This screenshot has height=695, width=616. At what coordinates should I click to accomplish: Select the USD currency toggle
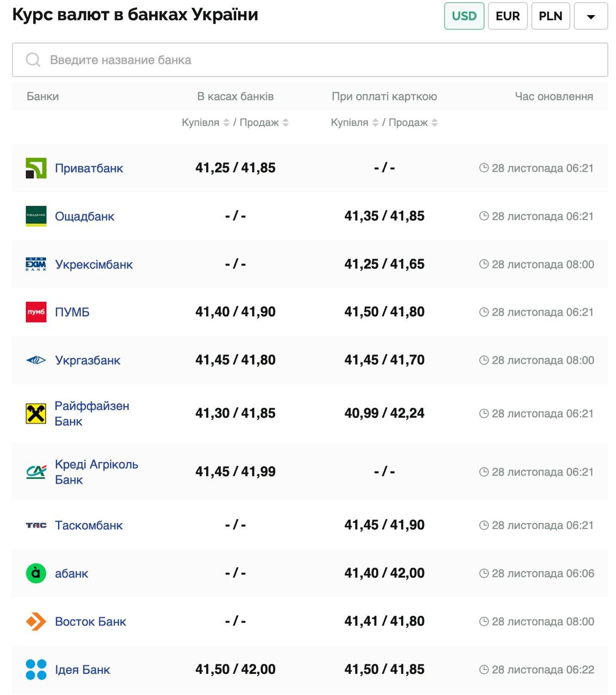click(464, 16)
